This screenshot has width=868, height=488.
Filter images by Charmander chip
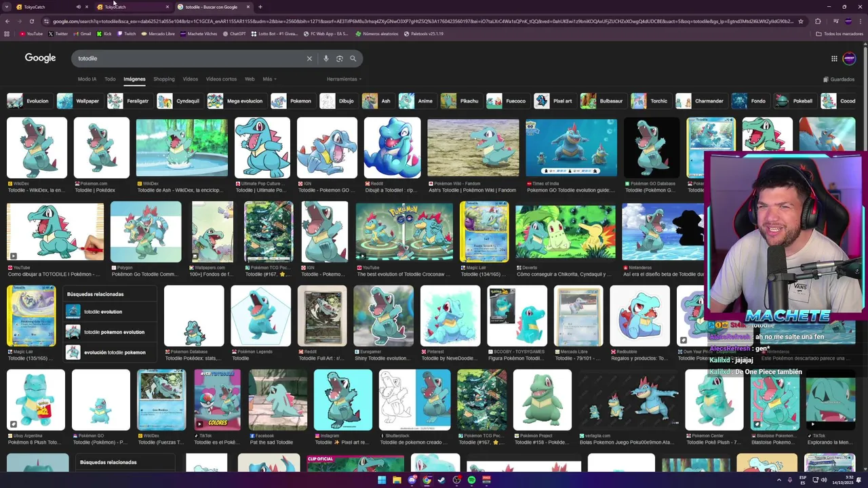[701, 101]
